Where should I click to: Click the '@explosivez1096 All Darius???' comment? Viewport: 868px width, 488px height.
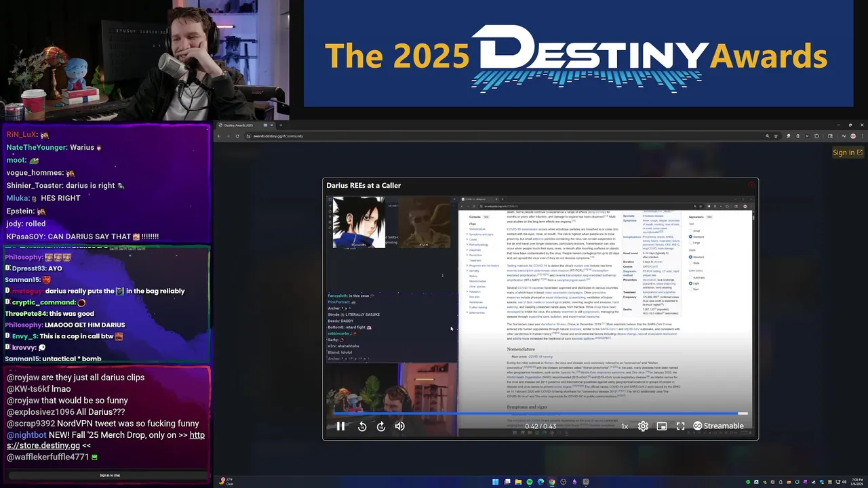pyautogui.click(x=66, y=411)
